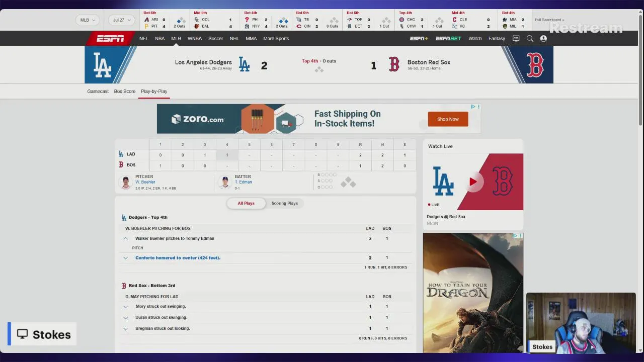Image resolution: width=644 pixels, height=362 pixels.
Task: Open the T. Edman batter link
Action: coord(244,182)
